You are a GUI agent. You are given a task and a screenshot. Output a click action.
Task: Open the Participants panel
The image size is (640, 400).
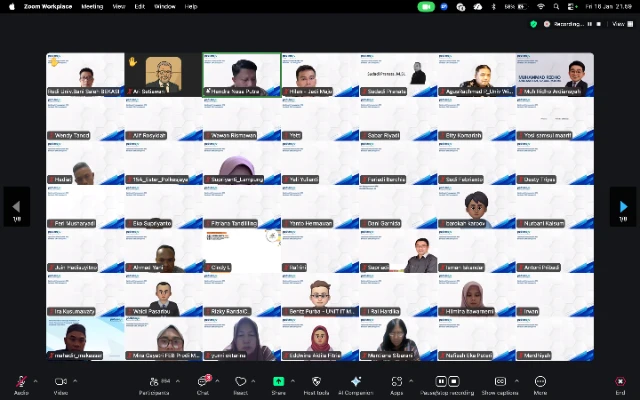pos(154,385)
